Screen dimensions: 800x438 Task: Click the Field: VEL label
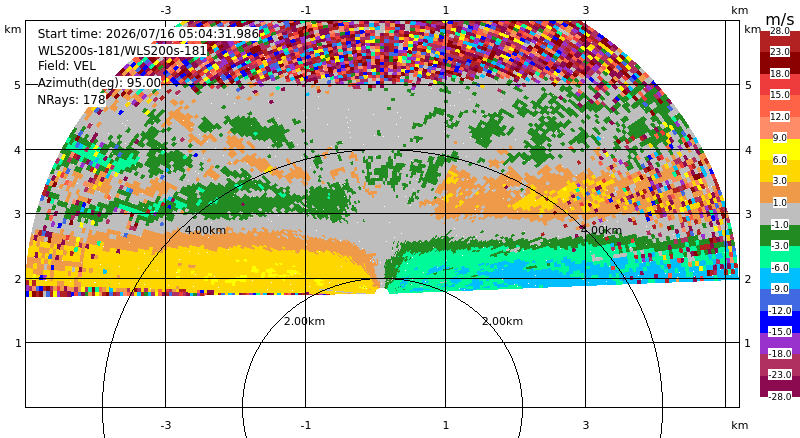pos(67,66)
